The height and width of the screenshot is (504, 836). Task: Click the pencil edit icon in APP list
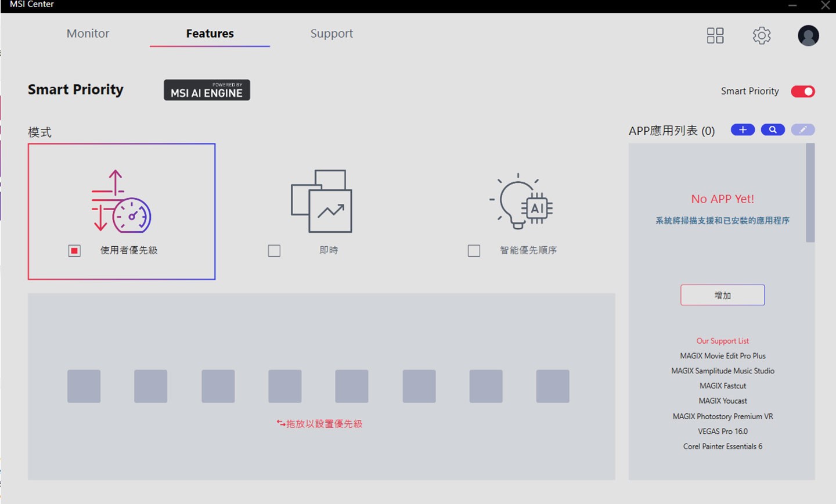(x=803, y=129)
